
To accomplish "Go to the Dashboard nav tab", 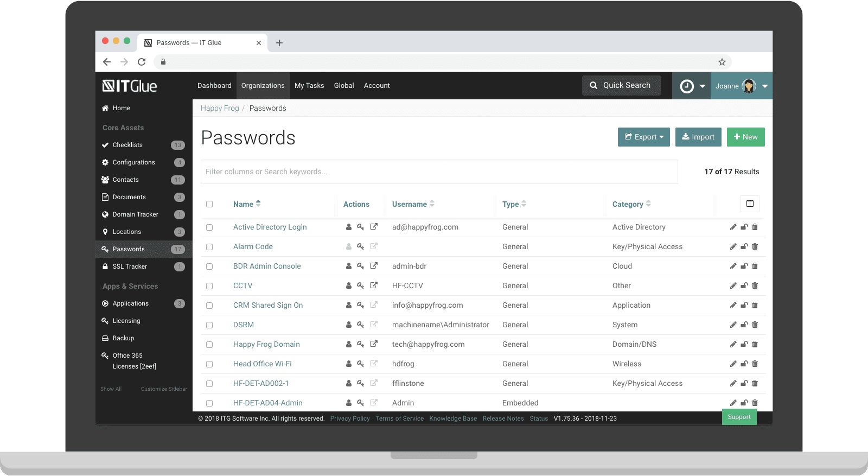I will tap(214, 86).
